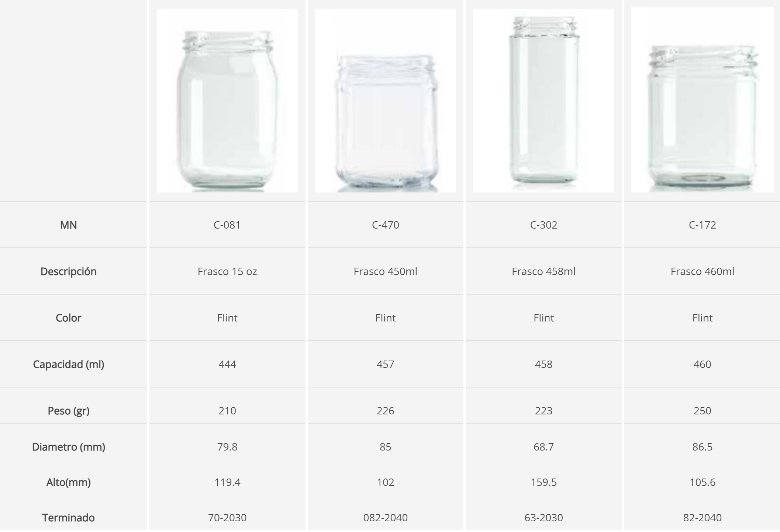Select the 159.5 height value

[x=543, y=482]
